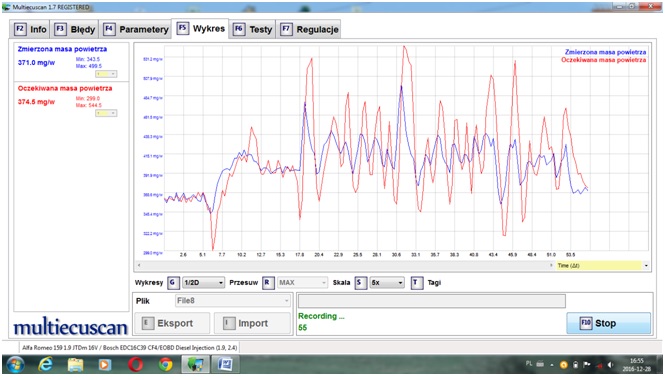Click the S key icon next to Skala

point(360,282)
